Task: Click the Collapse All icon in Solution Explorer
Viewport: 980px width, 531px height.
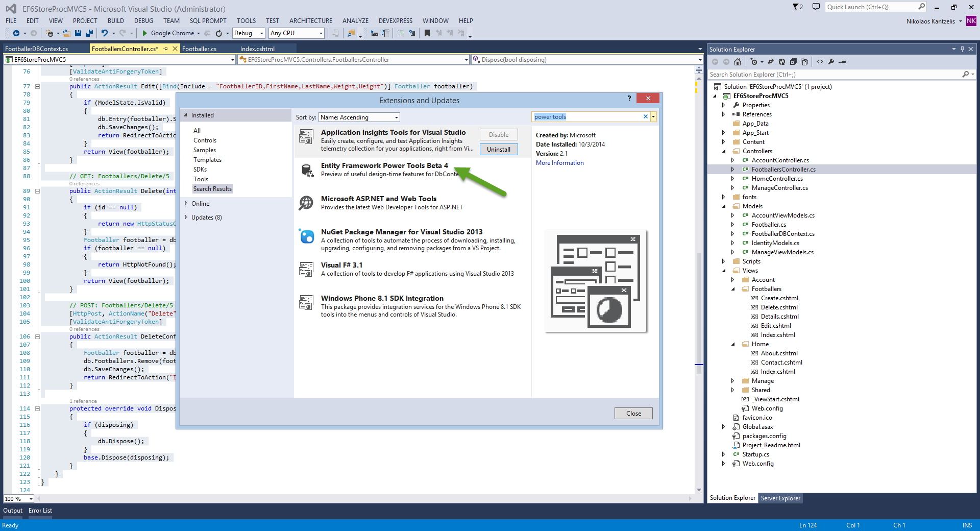Action: [x=793, y=62]
